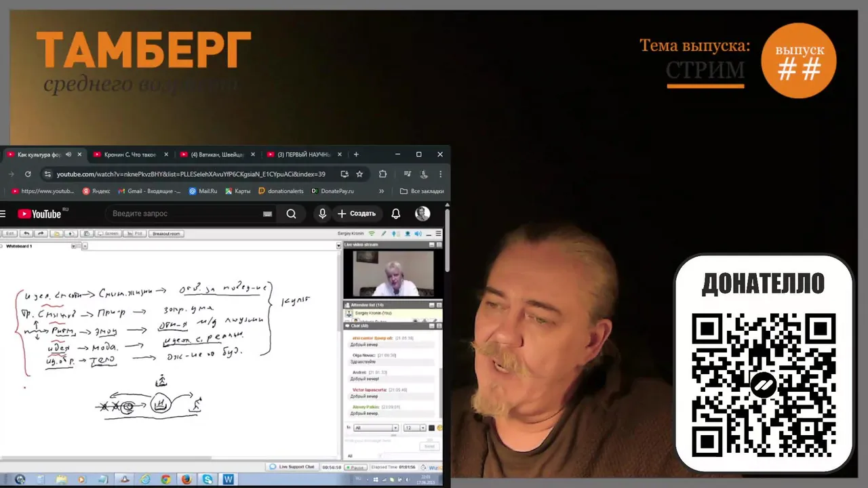Click the webcam icon in webinar toolbar
Image resolution: width=868 pixels, height=488 pixels.
pyautogui.click(x=406, y=234)
